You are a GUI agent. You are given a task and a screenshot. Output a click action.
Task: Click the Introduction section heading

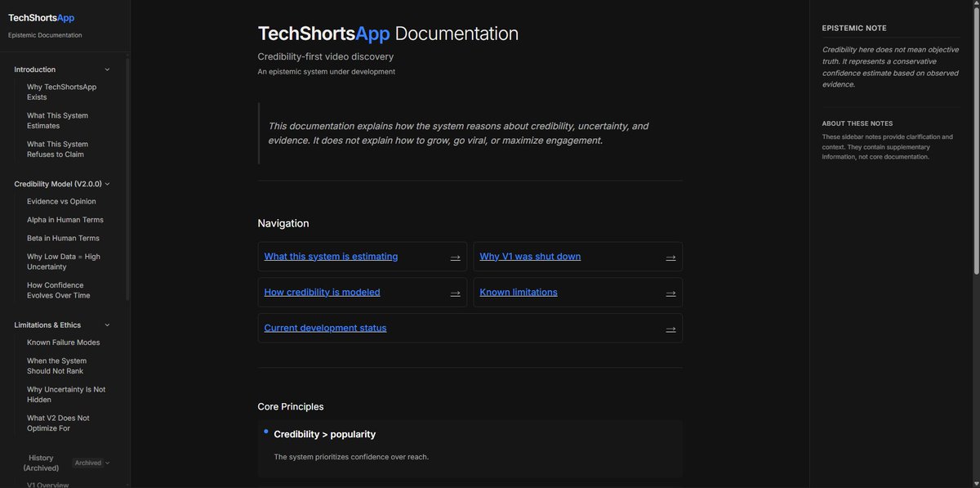pyautogui.click(x=35, y=69)
